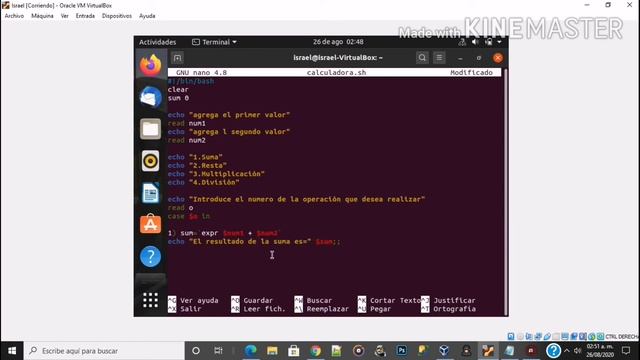Click the terminal window scrollbar
This screenshot has height=360, width=640.
tap(505, 192)
